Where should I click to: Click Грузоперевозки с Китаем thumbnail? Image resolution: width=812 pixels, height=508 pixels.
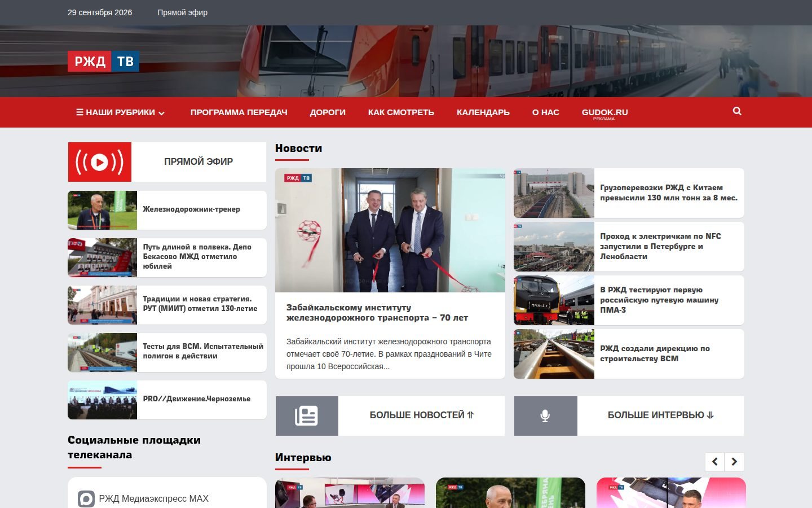pos(554,193)
